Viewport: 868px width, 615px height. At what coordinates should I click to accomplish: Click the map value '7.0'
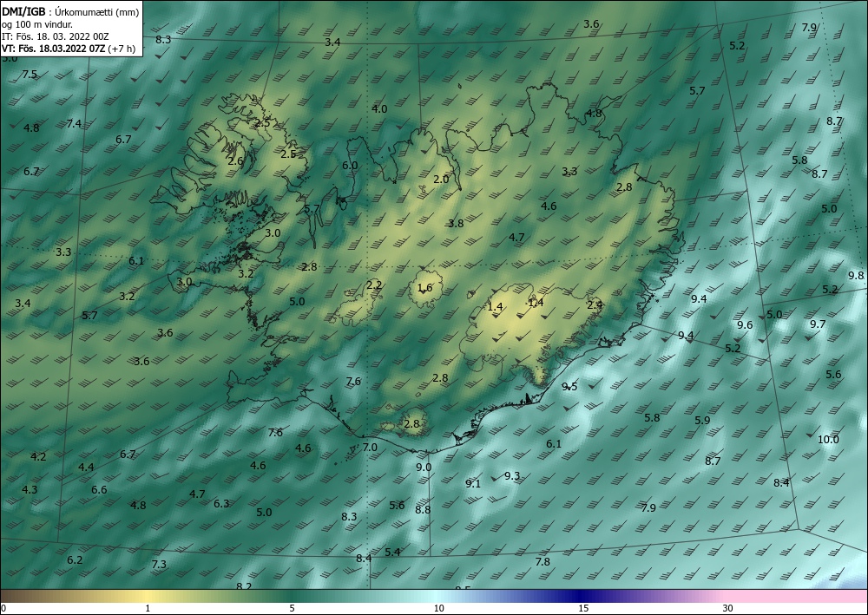tap(369, 448)
